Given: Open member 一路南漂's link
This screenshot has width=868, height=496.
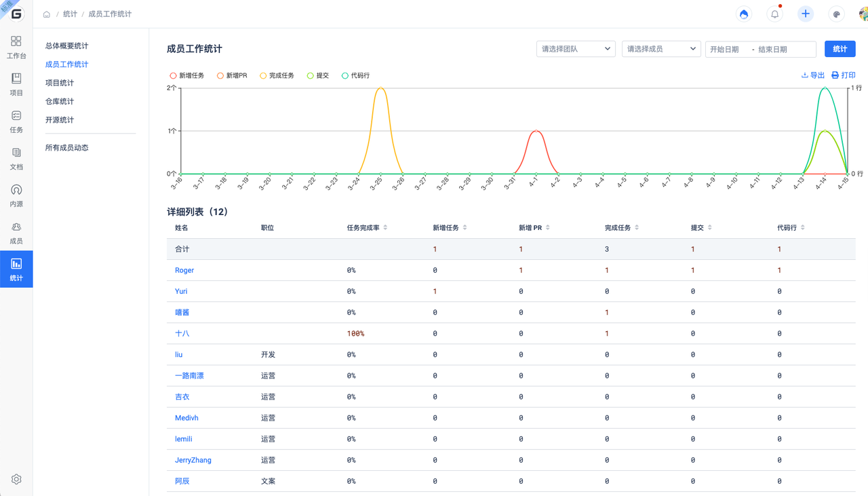Looking at the screenshot, I should tap(190, 375).
